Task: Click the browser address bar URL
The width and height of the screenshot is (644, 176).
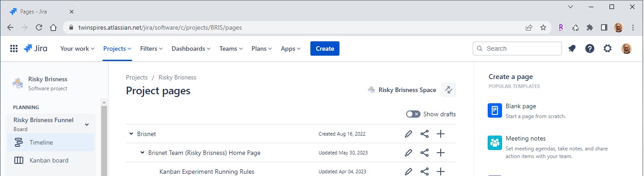Action: [x=160, y=27]
